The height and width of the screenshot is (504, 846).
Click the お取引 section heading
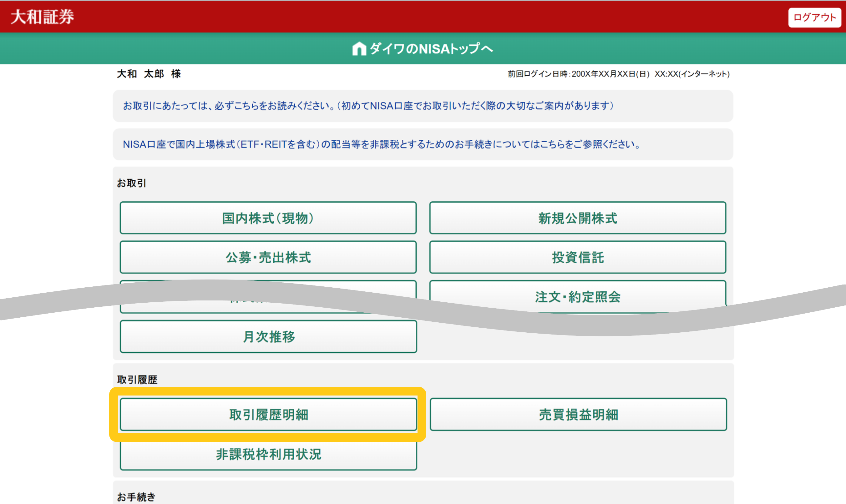[131, 183]
